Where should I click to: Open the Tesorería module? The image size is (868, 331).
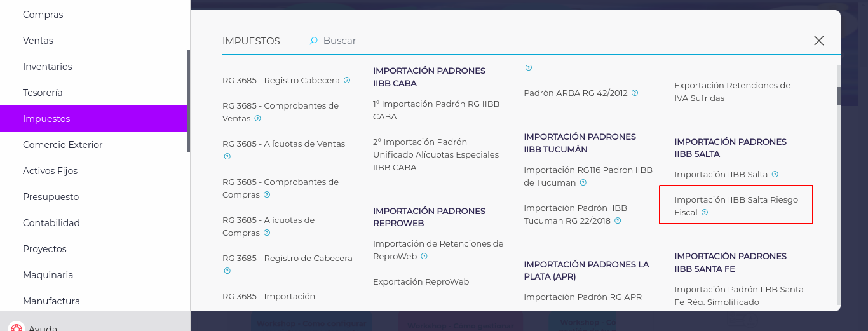pos(93,93)
